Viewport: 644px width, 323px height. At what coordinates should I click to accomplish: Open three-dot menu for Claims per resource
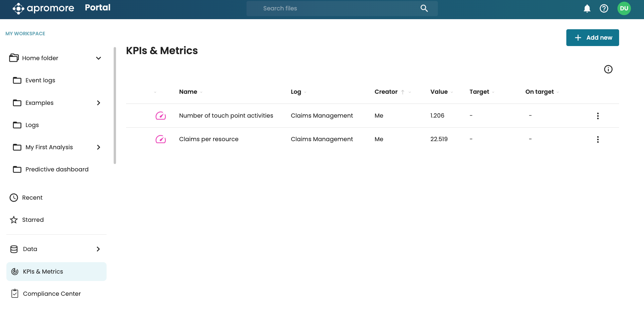point(598,139)
